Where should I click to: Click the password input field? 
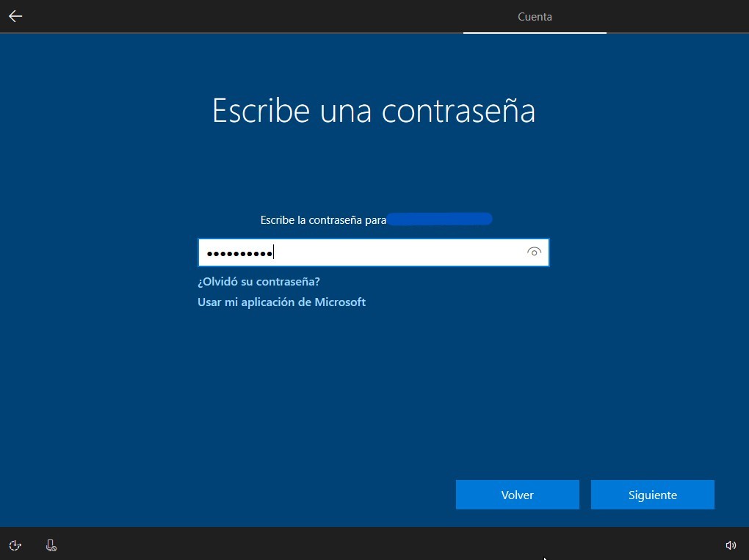point(374,252)
